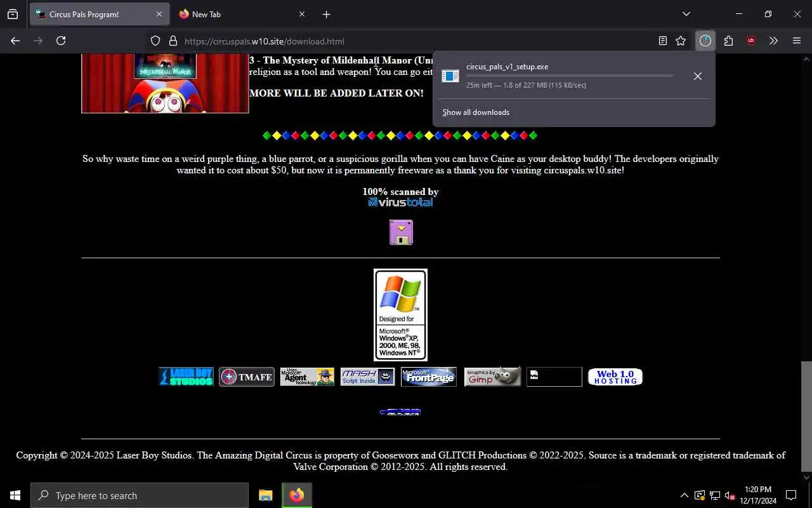Image resolution: width=812 pixels, height=508 pixels.
Task: Reload the current page
Action: (x=61, y=41)
